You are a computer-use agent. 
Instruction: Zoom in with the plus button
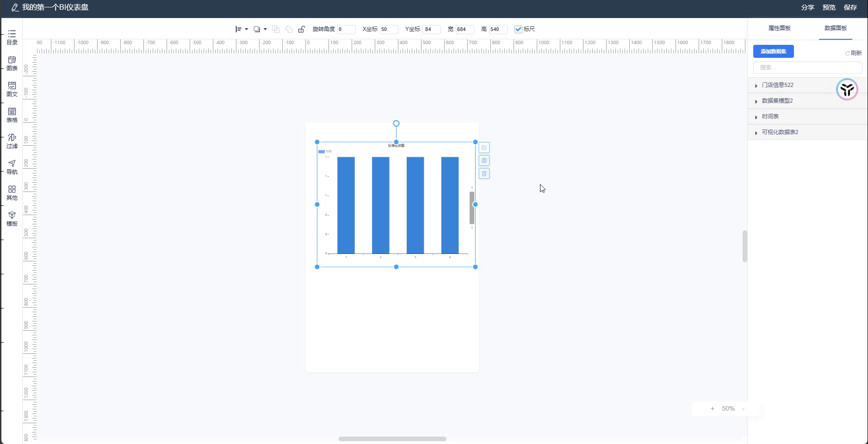(x=713, y=408)
